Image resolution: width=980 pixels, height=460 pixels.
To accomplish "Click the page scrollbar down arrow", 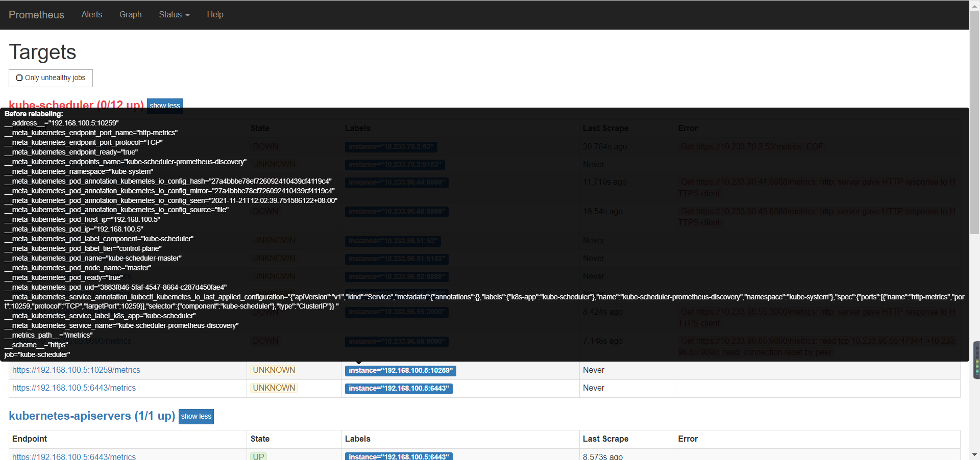I will click(x=974, y=455).
